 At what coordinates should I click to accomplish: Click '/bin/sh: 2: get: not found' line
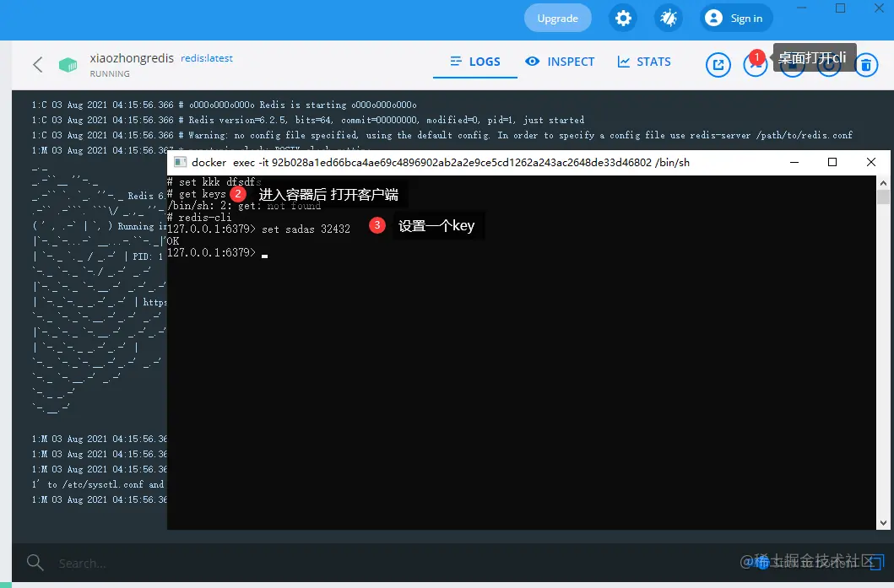pos(244,206)
